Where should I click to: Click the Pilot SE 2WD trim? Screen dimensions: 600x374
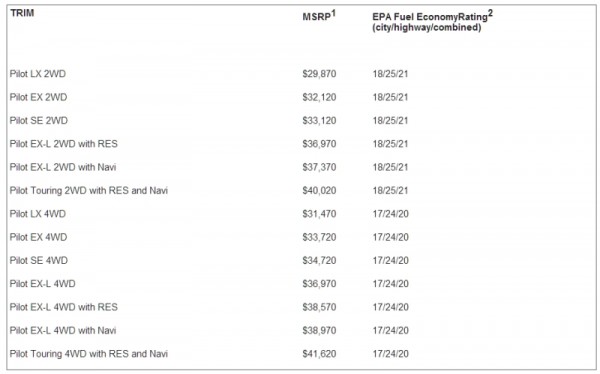pyautogui.click(x=39, y=120)
